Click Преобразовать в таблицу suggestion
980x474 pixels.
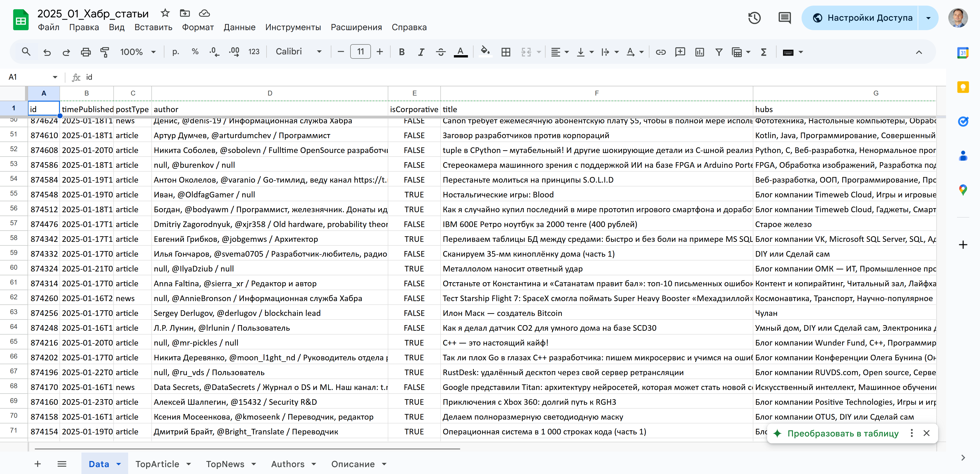(x=843, y=433)
